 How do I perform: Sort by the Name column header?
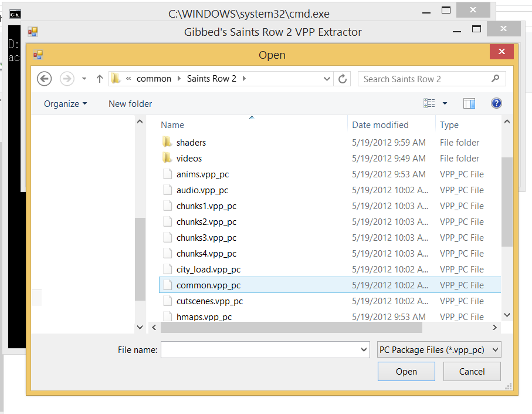(172, 125)
